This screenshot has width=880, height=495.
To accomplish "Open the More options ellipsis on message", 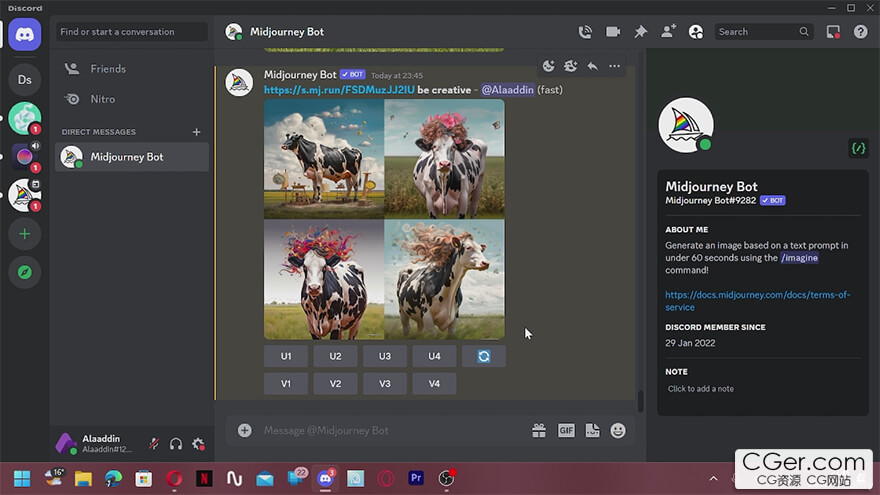I will [615, 66].
